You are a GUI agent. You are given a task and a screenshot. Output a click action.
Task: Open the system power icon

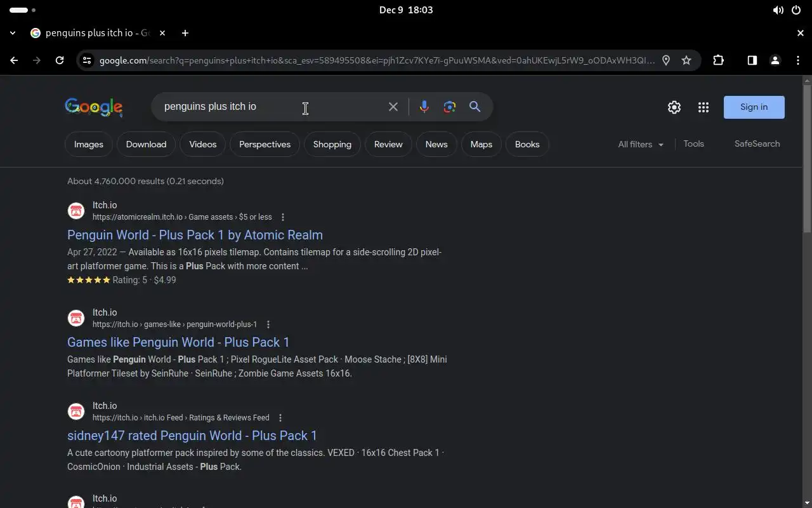point(796,10)
